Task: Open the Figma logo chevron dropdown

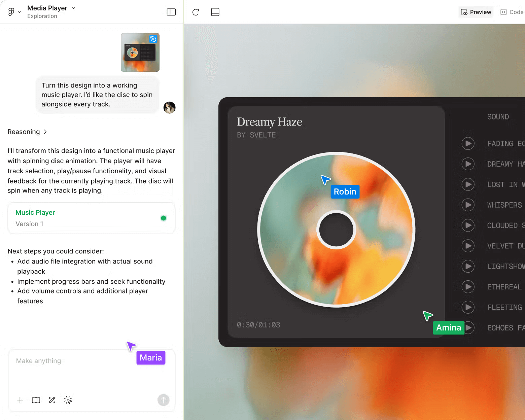Action: pos(19,12)
